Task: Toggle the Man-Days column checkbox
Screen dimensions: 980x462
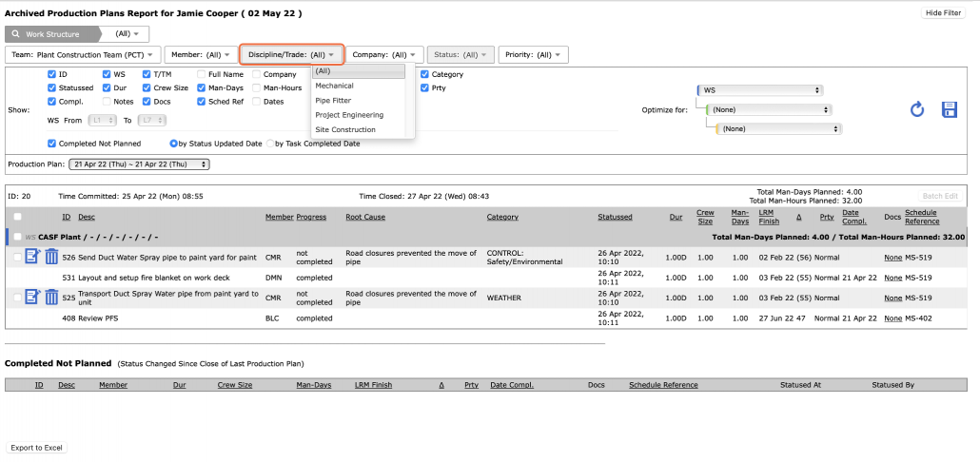Action: 202,88
